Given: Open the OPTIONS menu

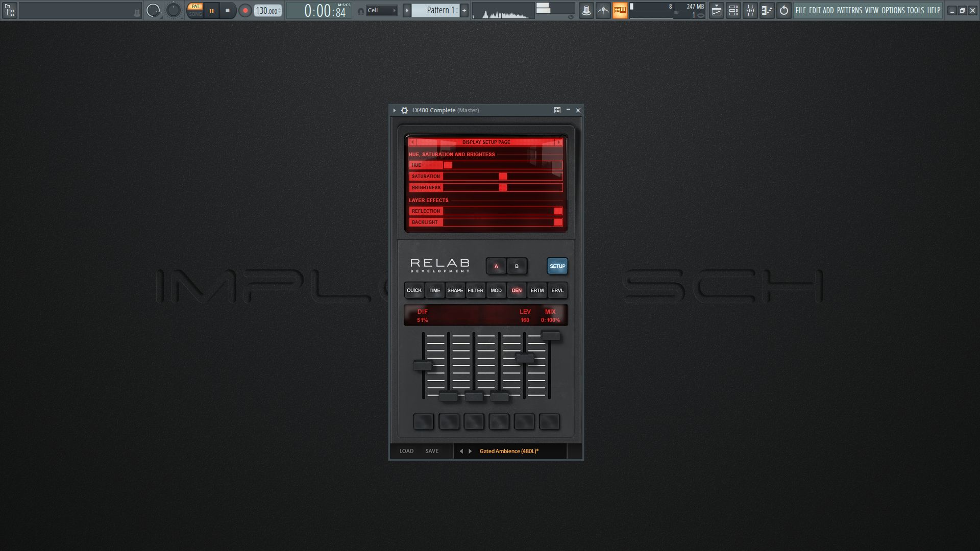Looking at the screenshot, I should [x=893, y=10].
